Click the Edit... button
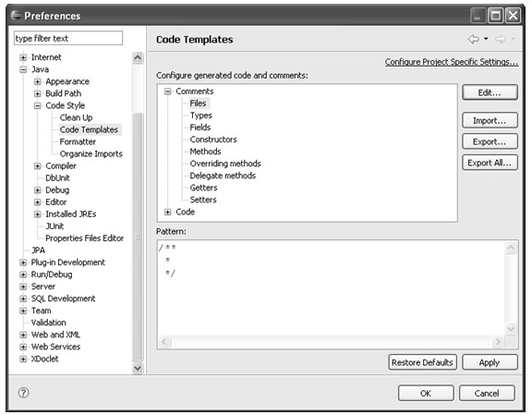 [x=490, y=92]
